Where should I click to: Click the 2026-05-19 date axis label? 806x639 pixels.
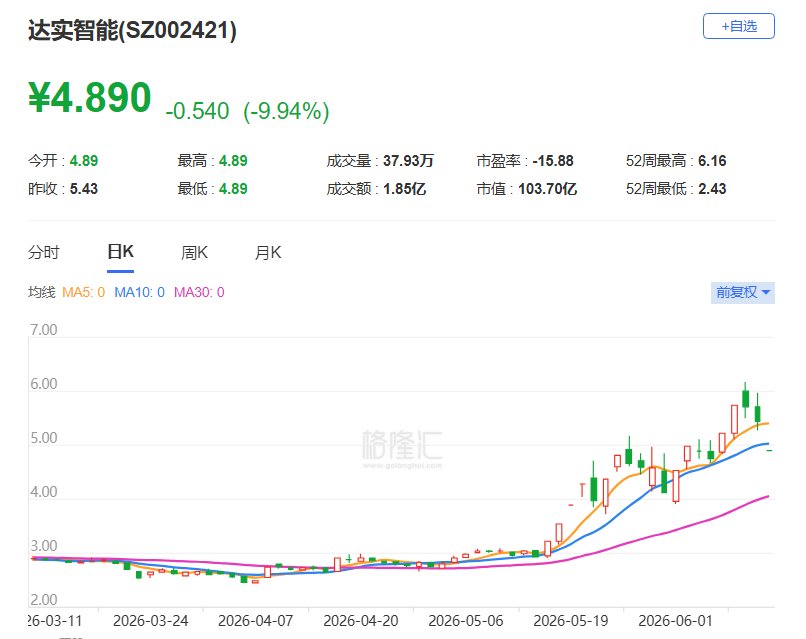tap(570, 620)
